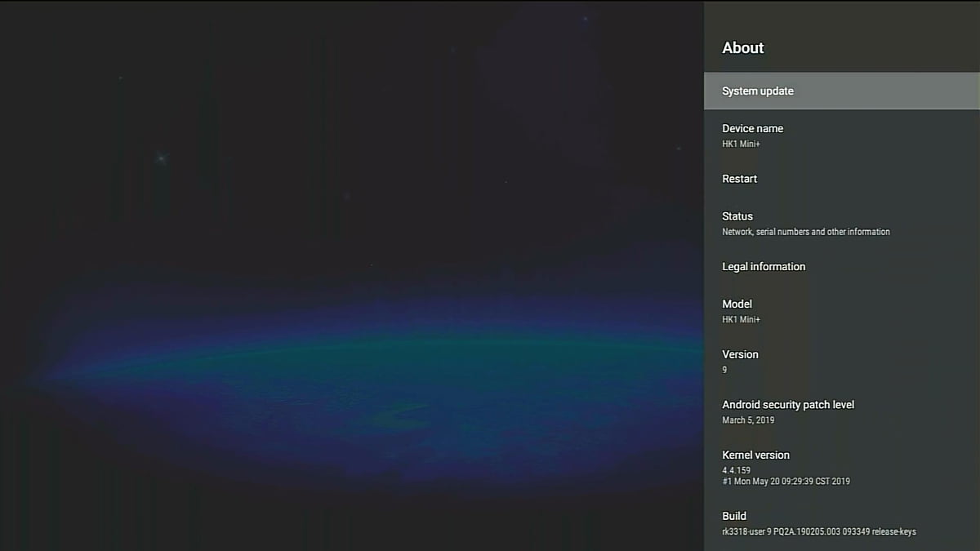The width and height of the screenshot is (980, 551).
Task: Choose the Restart option
Action: coord(842,179)
